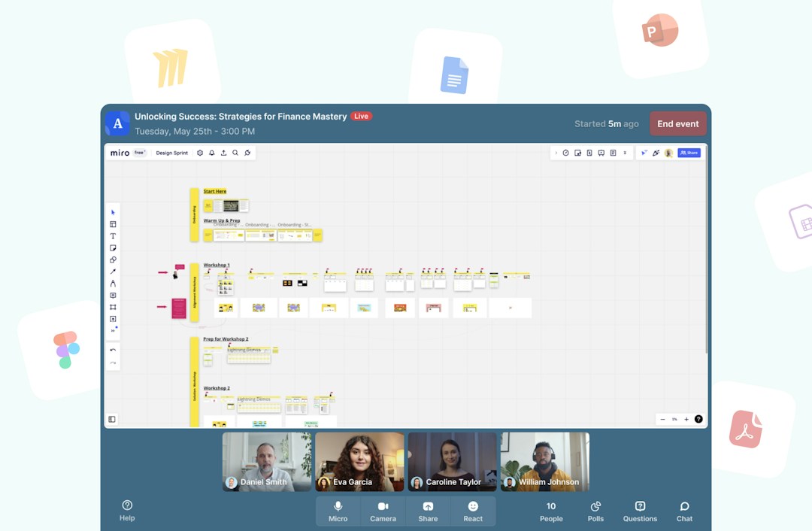Toggle the Camera on or off

pos(383,511)
